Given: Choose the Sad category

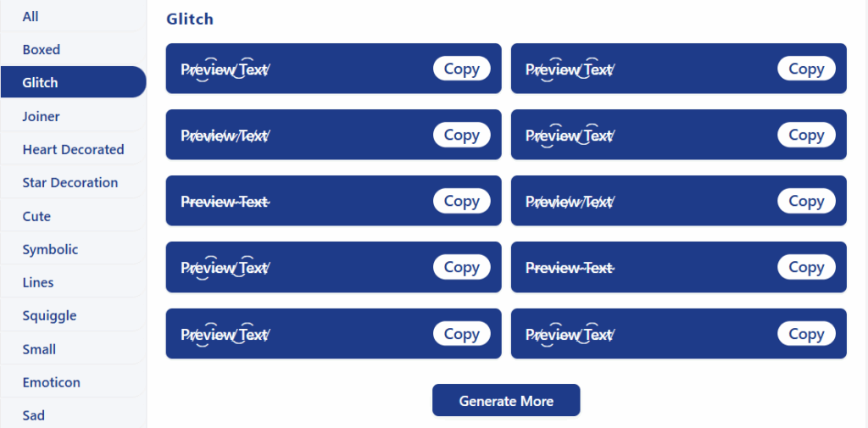Looking at the screenshot, I should pyautogui.click(x=73, y=415).
